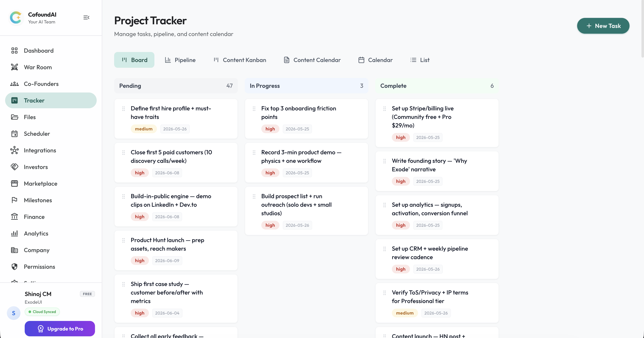Open the Dashboard grid icon

pyautogui.click(x=14, y=51)
